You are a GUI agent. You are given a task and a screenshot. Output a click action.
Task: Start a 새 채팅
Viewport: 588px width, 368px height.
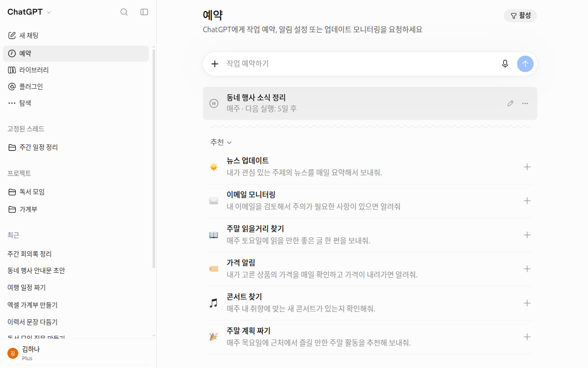(x=76, y=35)
